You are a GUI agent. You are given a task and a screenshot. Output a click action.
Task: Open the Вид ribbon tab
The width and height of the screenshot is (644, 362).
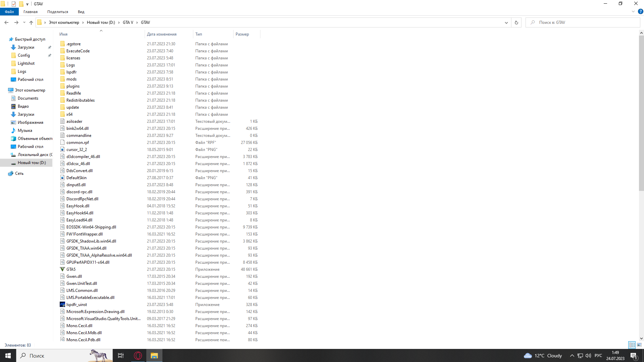coord(81,12)
